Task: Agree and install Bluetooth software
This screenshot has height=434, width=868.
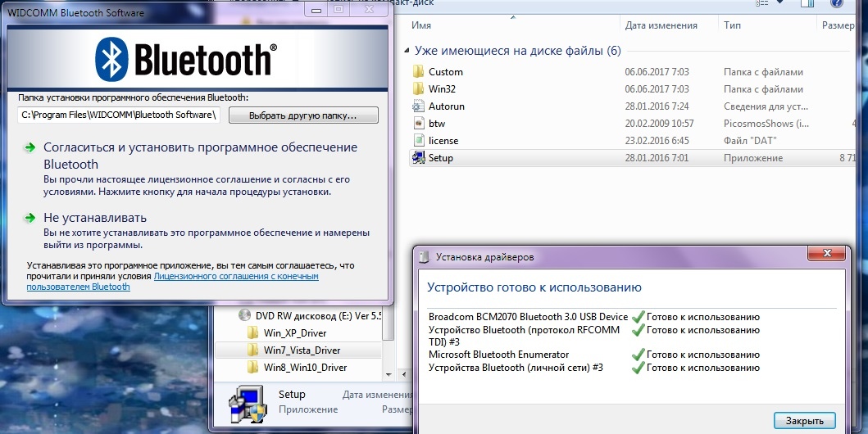Action: [200, 156]
